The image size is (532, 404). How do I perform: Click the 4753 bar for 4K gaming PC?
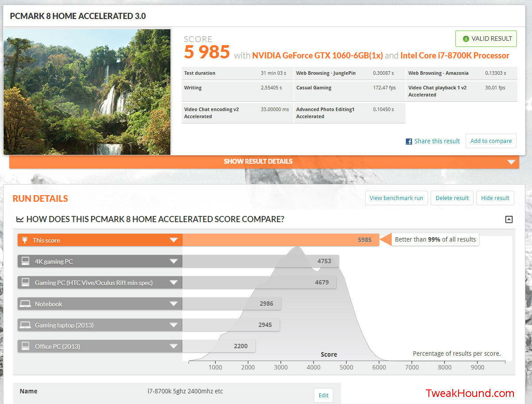point(261,262)
